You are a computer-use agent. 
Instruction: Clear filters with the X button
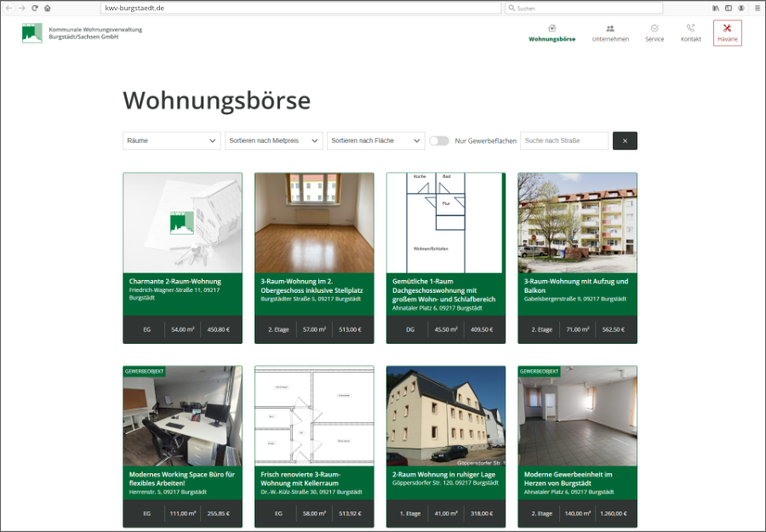click(x=625, y=140)
